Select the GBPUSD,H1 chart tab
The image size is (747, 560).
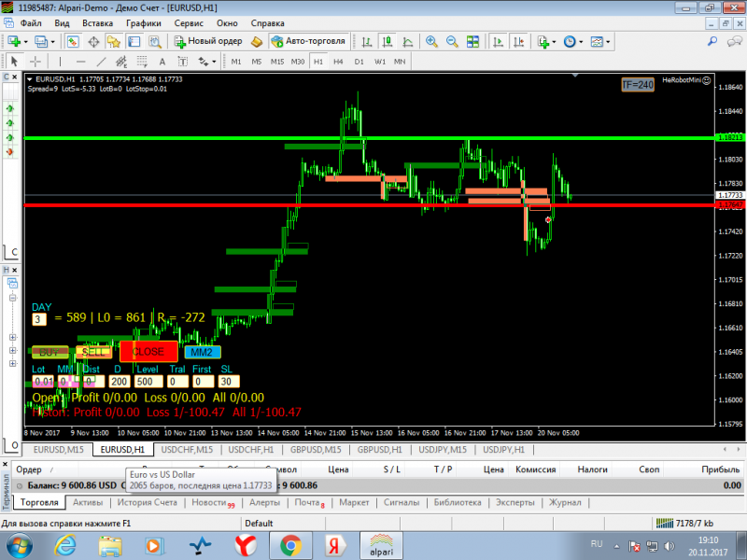tap(380, 450)
